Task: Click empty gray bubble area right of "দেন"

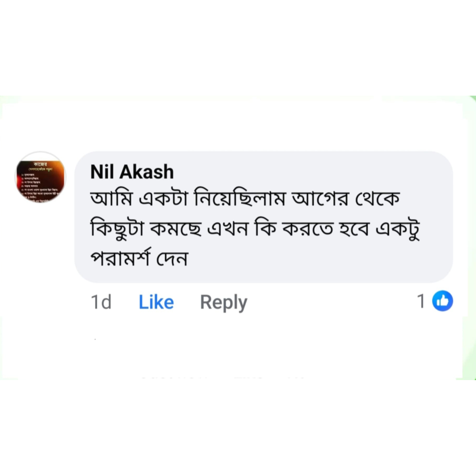Action: point(314,259)
